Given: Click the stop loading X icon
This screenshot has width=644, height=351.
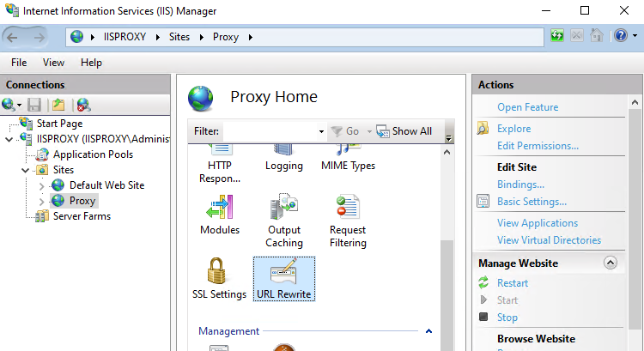Looking at the screenshot, I should pos(577,36).
